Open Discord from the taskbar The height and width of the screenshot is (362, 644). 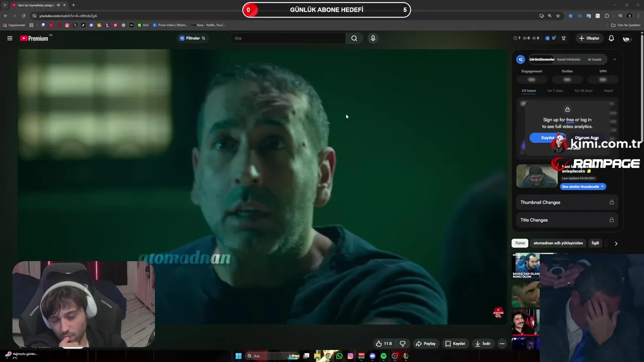click(x=372, y=356)
